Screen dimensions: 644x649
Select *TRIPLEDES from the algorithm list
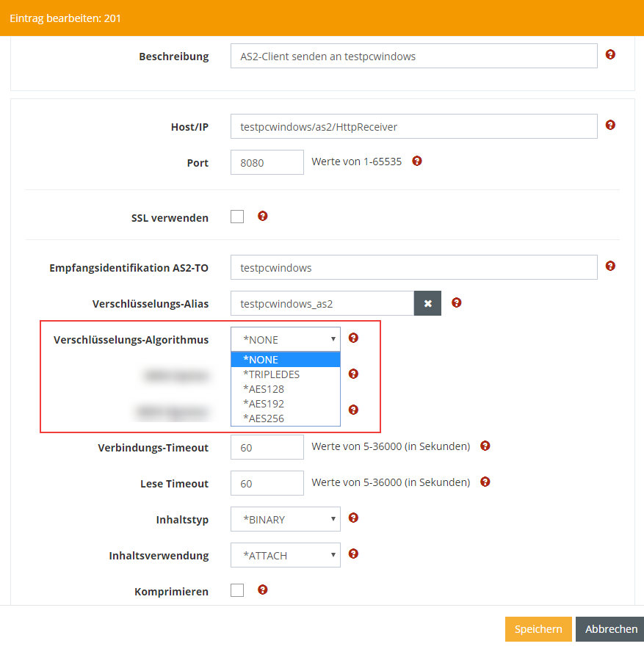(272, 374)
